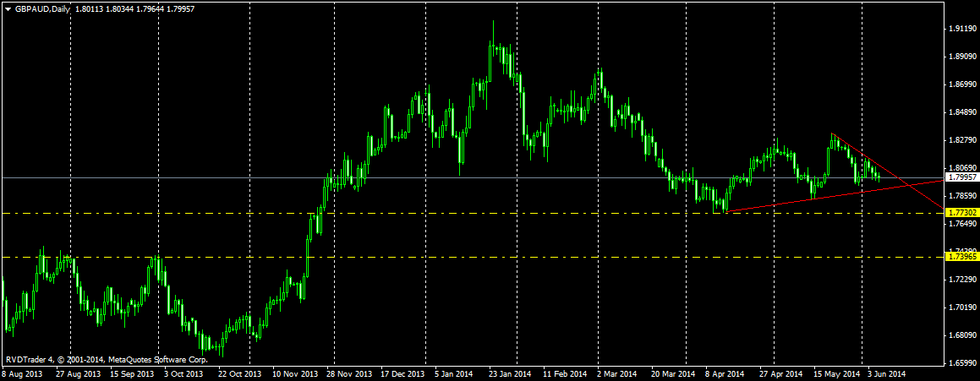Click the 27 Aug 2013 date label
Image resolution: width=980 pixels, height=381 pixels.
[78, 374]
